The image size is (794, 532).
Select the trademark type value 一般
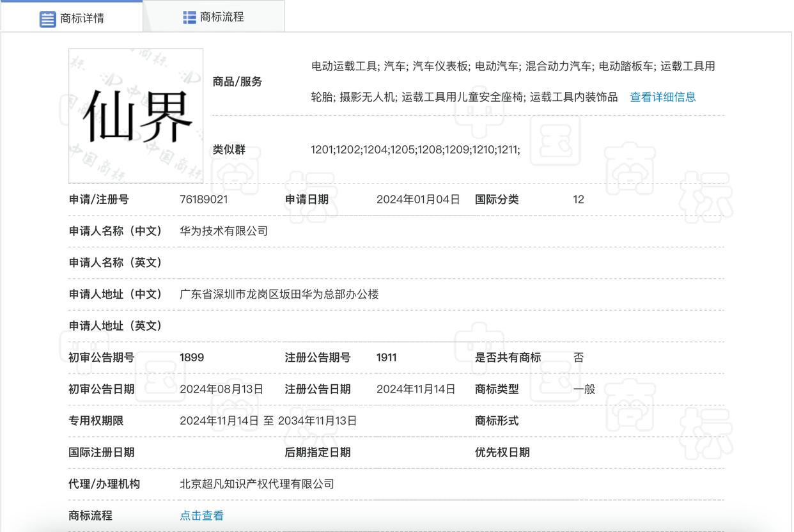pyautogui.click(x=584, y=389)
